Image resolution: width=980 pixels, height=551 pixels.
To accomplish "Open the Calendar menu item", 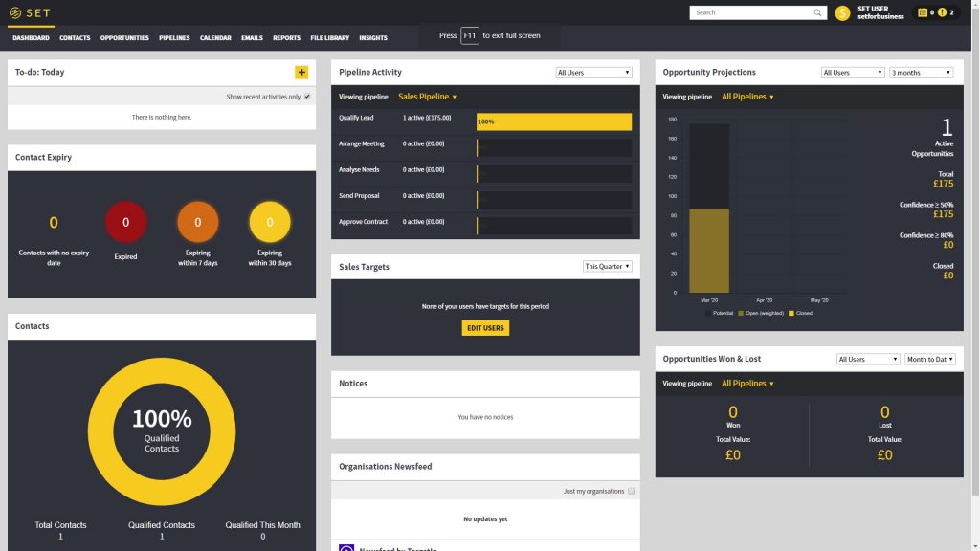I will click(215, 38).
